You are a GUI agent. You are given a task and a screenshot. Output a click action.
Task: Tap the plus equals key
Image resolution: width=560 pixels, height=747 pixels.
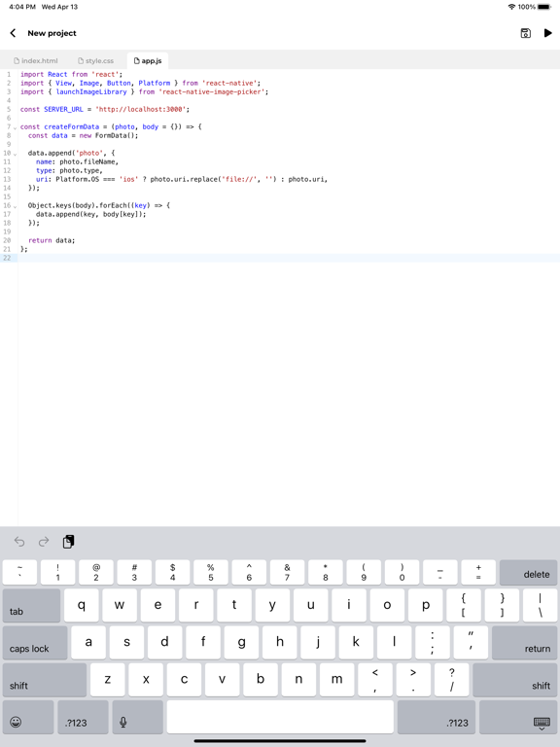tap(478, 572)
